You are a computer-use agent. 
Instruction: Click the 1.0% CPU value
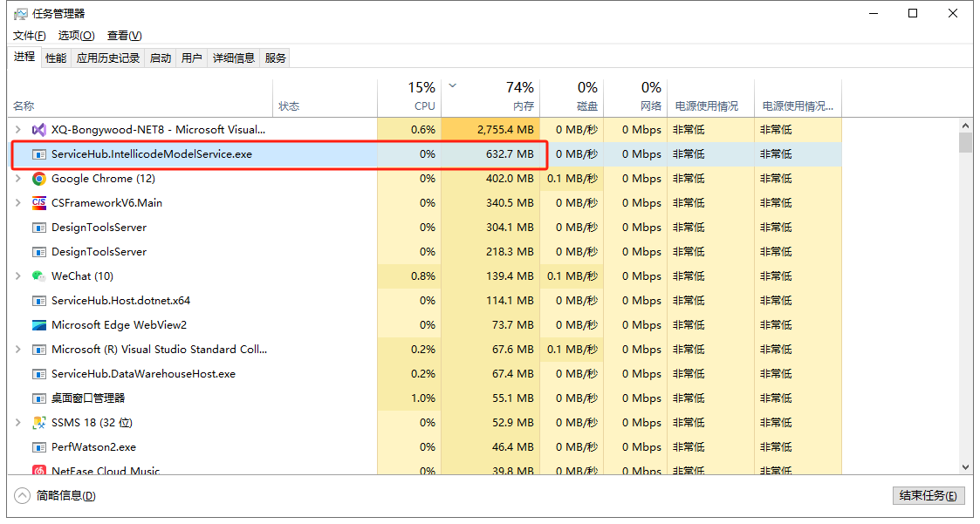pyautogui.click(x=423, y=398)
